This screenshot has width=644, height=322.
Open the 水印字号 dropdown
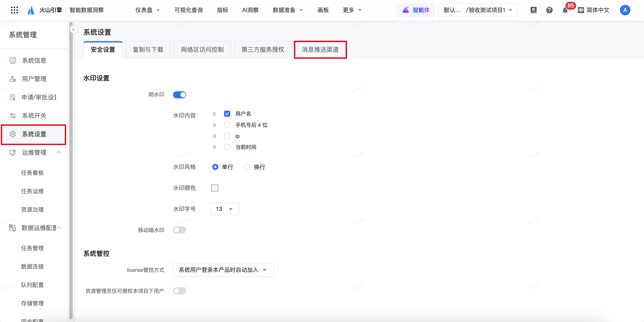point(225,209)
